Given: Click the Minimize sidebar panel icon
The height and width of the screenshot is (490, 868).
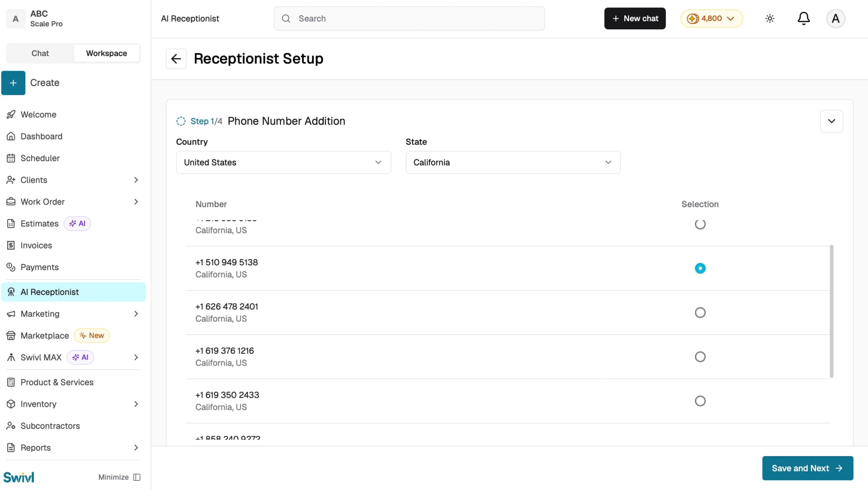Looking at the screenshot, I should pyautogui.click(x=137, y=477).
